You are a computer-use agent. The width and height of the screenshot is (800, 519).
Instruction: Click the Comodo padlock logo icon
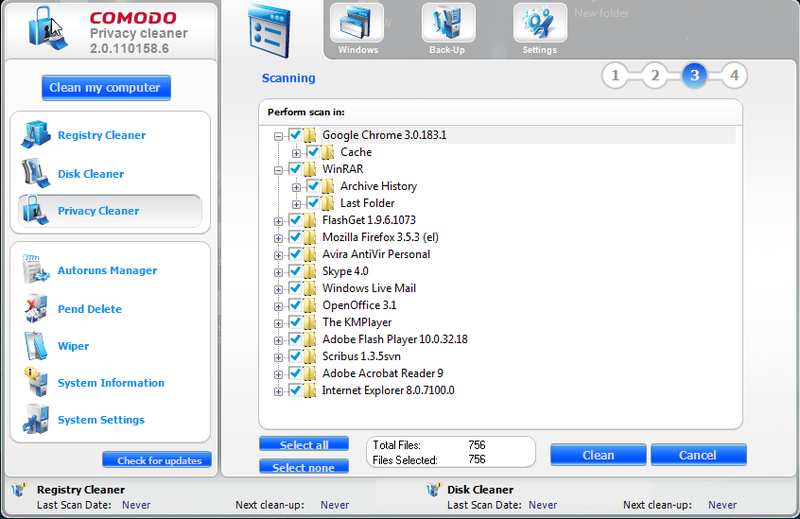pyautogui.click(x=47, y=29)
